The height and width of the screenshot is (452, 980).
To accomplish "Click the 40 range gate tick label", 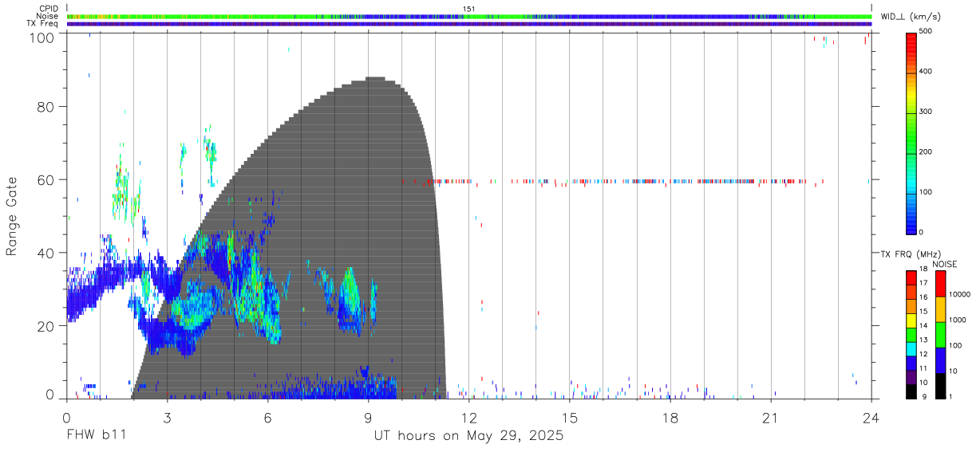I will pyautogui.click(x=47, y=253).
